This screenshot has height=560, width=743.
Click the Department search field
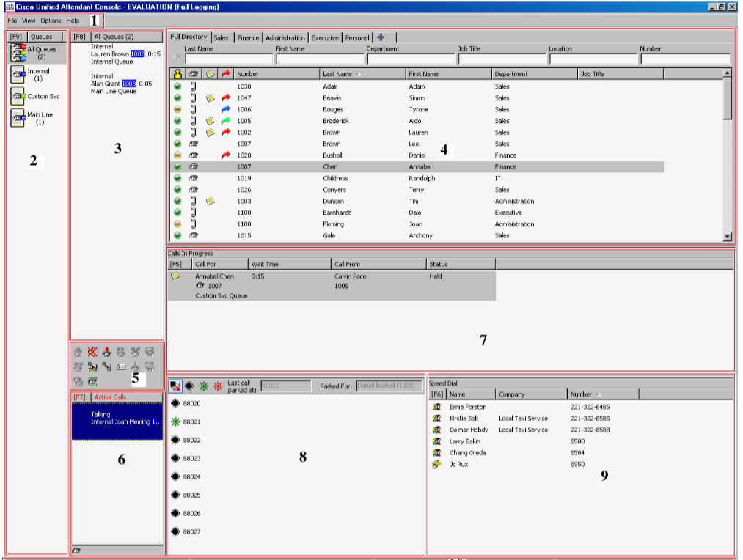click(x=411, y=59)
